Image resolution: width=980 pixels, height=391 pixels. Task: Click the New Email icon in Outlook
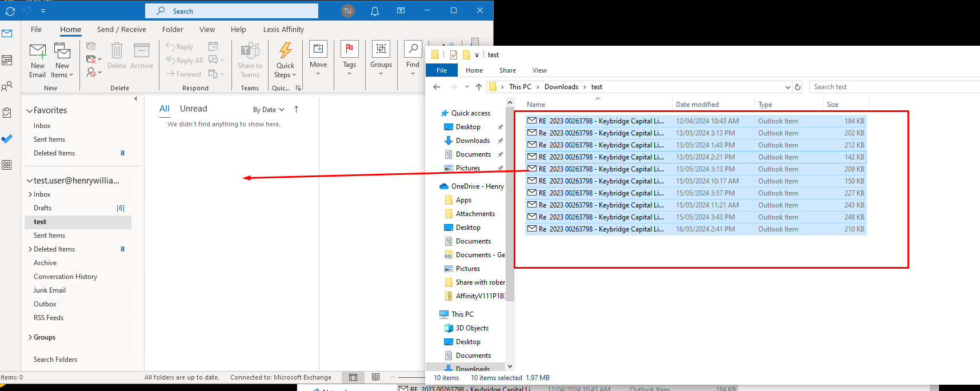click(x=38, y=60)
